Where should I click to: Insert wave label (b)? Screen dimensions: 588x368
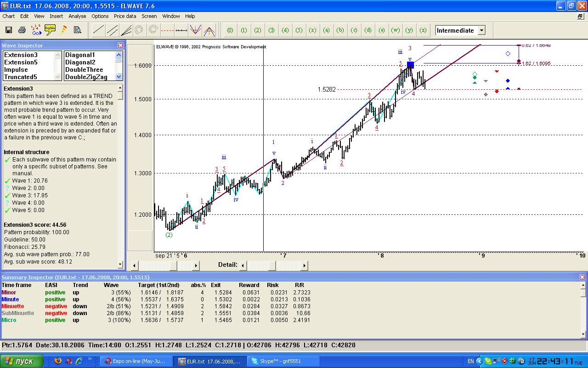point(340,30)
